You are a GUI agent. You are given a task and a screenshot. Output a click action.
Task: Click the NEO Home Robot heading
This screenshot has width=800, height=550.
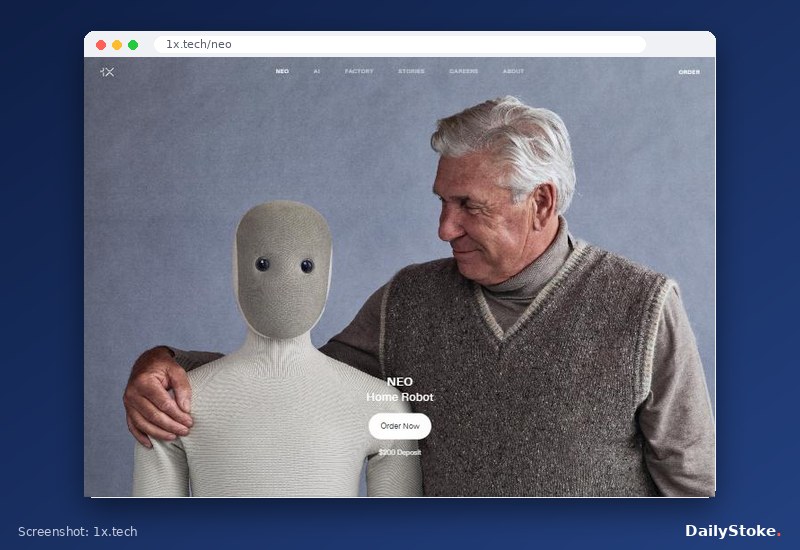point(400,389)
